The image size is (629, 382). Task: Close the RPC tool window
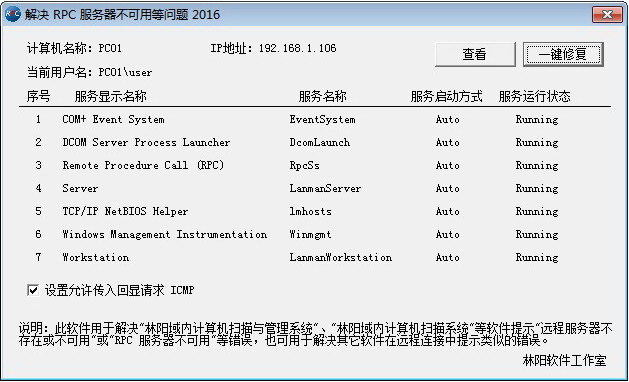(x=607, y=15)
